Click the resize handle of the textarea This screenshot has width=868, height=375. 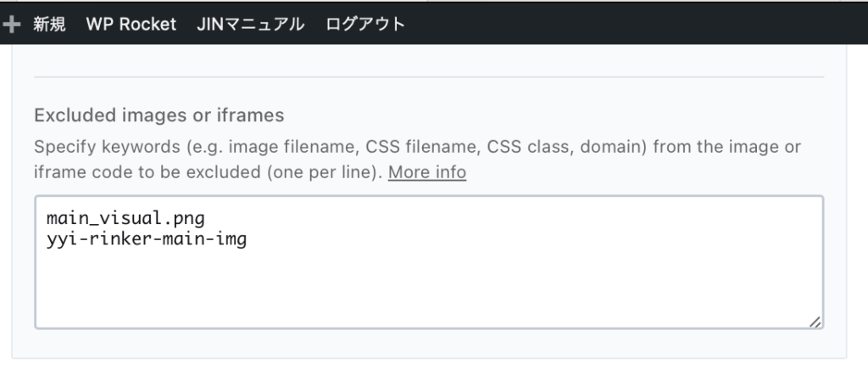point(815,322)
